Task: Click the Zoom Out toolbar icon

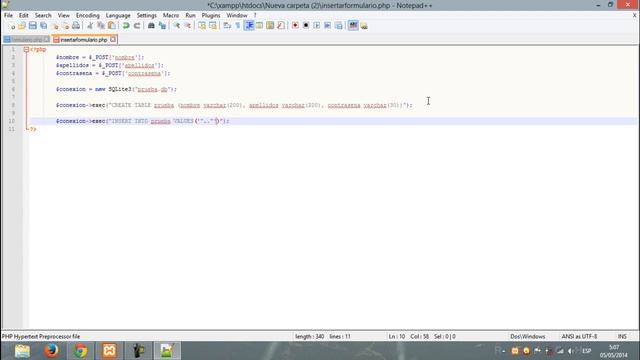Action: (x=188, y=26)
